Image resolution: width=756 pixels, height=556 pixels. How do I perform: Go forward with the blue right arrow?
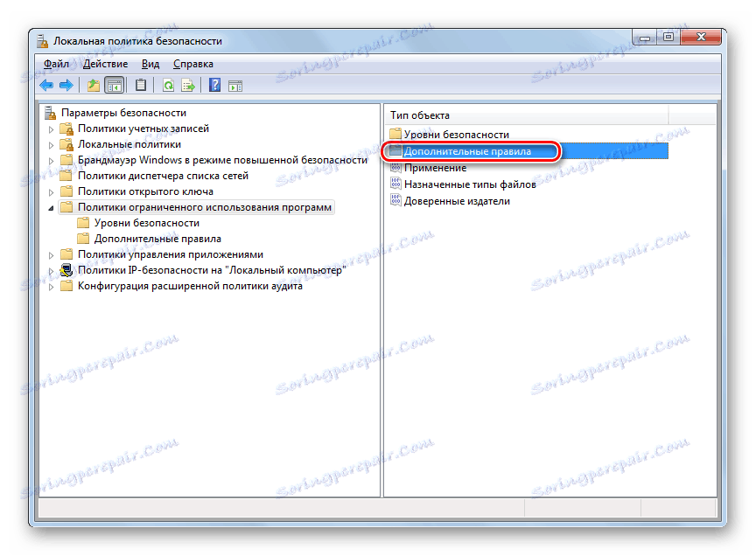[66, 86]
